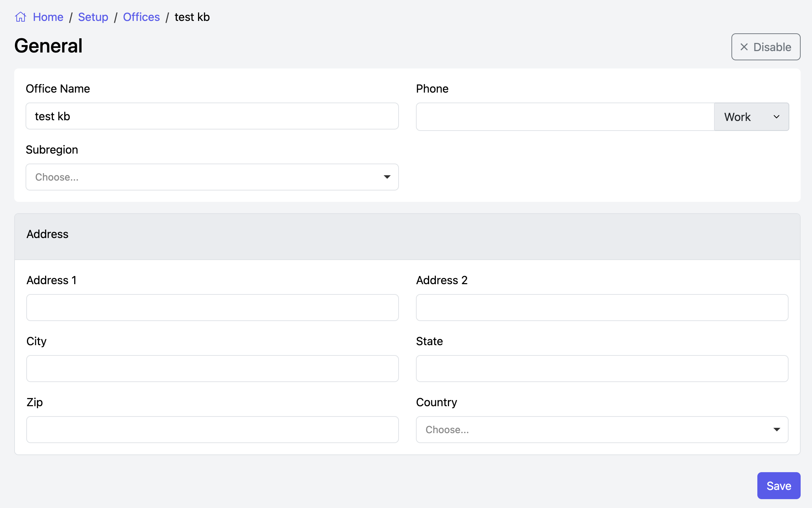The width and height of the screenshot is (812, 508).
Task: Open the Work phone type selector
Action: pyautogui.click(x=751, y=117)
